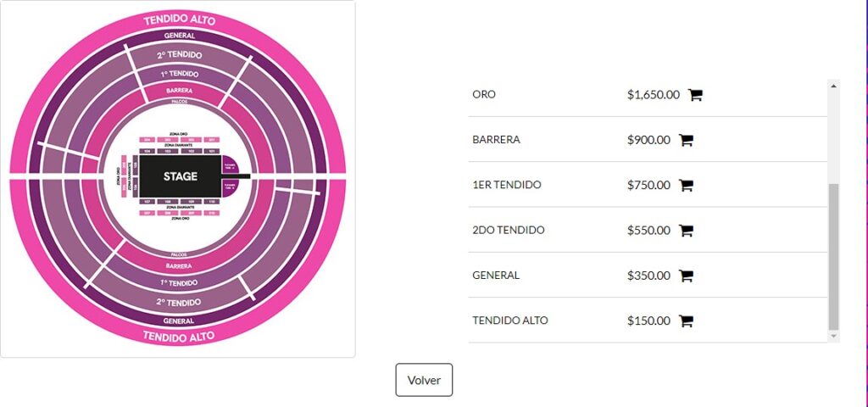Select upper 2° TENDIDO section on map
The width and height of the screenshot is (868, 407).
179,55
